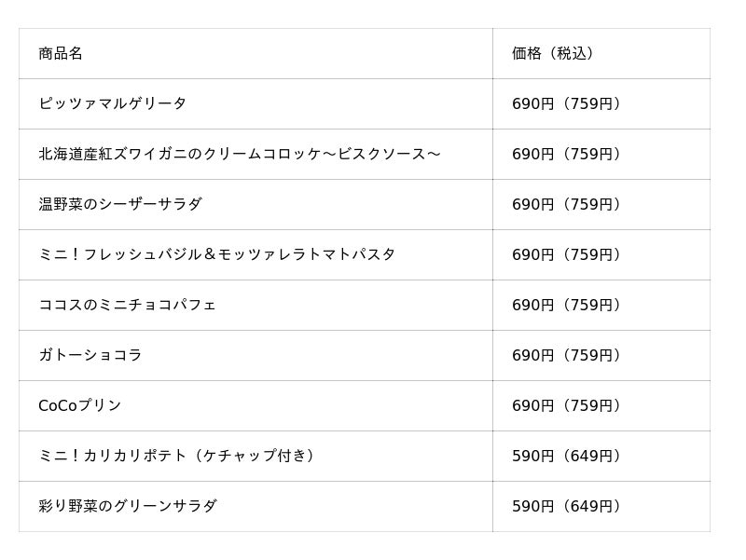Click the 彩り野菜のグリーンサラダ item
This screenshot has width=746, height=560.
pyautogui.click(x=128, y=506)
